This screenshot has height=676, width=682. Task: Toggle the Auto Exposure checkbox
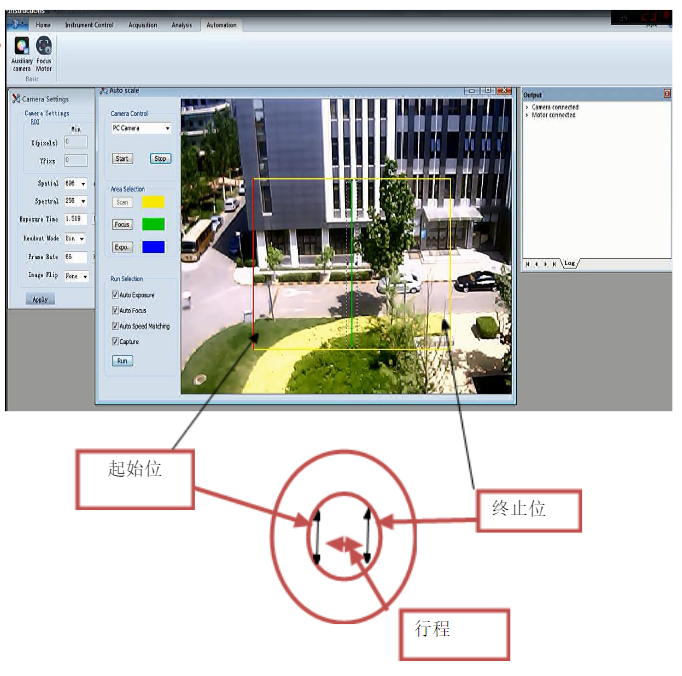115,295
